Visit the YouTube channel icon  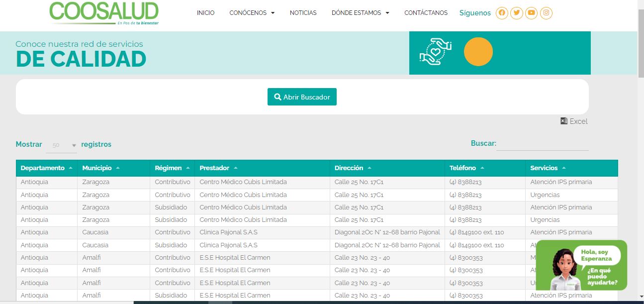pos(532,13)
